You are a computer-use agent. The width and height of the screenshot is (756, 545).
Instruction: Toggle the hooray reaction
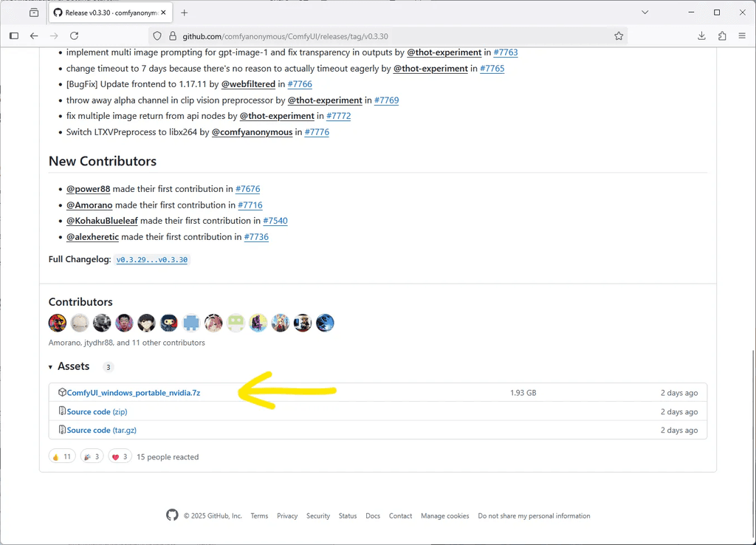point(91,456)
